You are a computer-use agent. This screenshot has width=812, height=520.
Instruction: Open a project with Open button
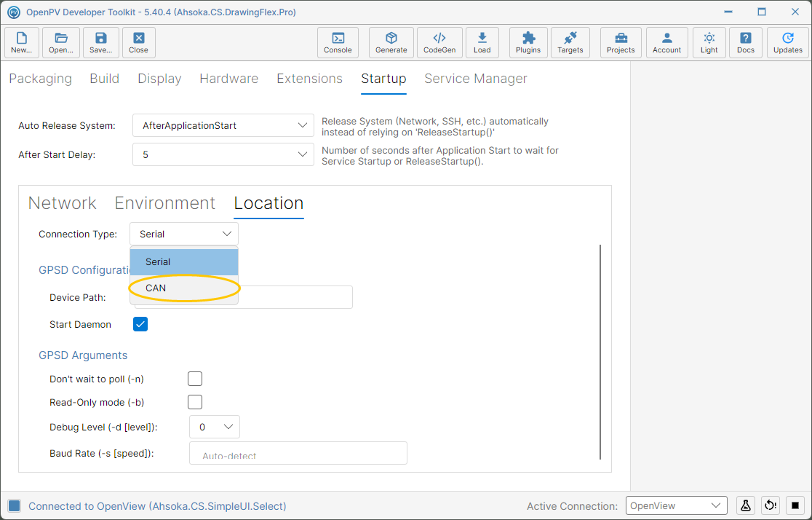(x=61, y=42)
